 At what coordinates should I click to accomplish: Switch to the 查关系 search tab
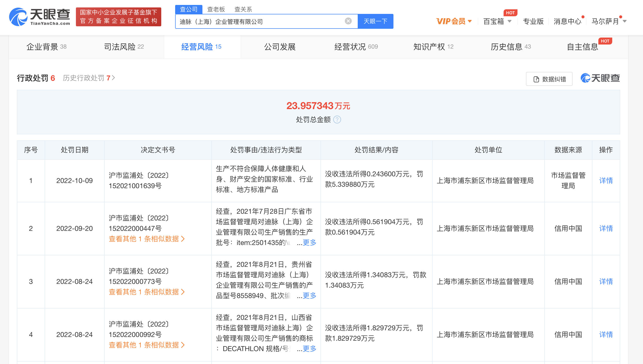243,9
